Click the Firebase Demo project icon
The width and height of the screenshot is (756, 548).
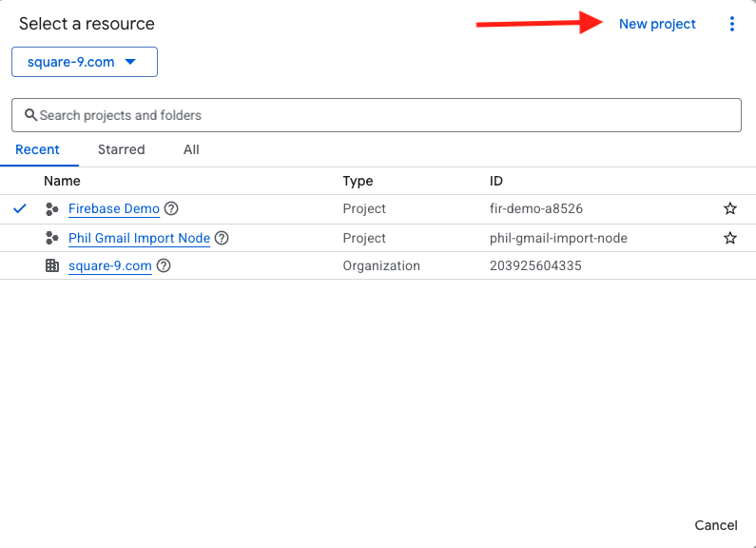pyautogui.click(x=52, y=209)
